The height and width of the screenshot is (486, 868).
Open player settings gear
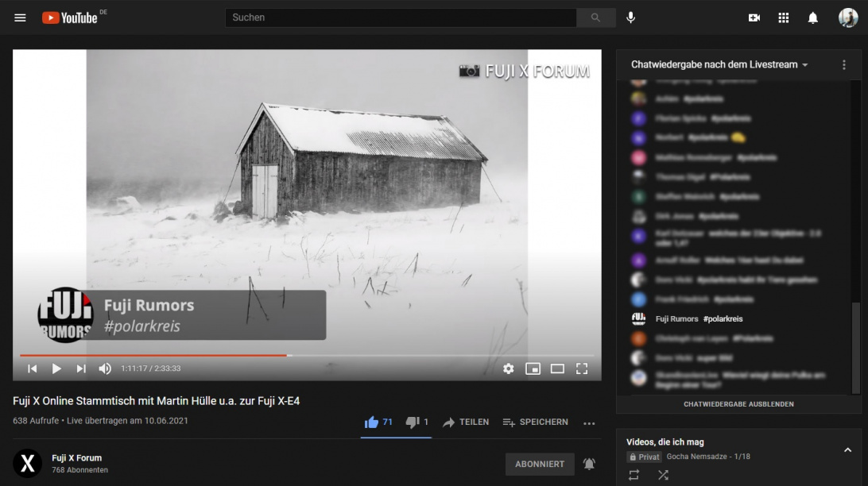click(508, 368)
